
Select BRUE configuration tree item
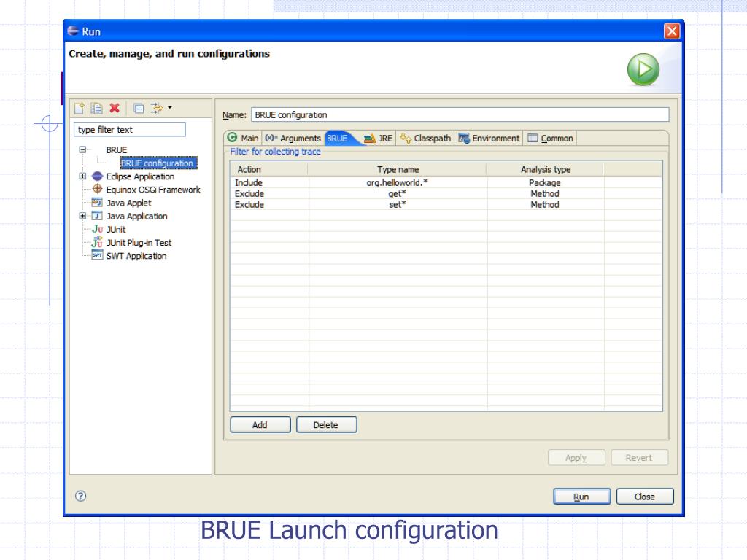pos(158,163)
